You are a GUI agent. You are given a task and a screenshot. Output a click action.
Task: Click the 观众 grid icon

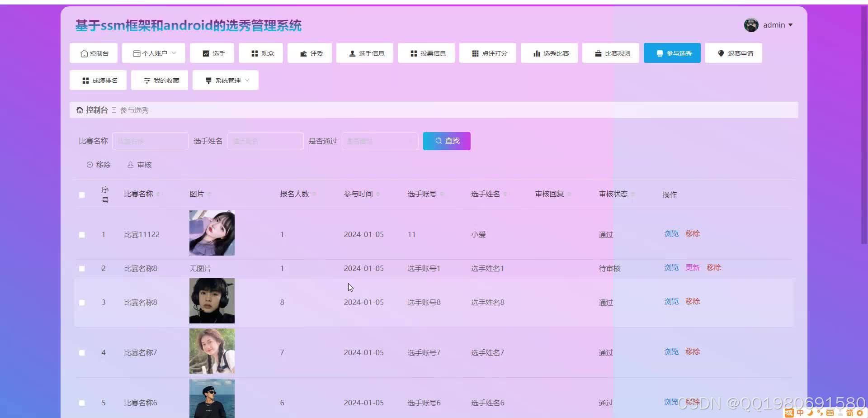click(x=255, y=53)
